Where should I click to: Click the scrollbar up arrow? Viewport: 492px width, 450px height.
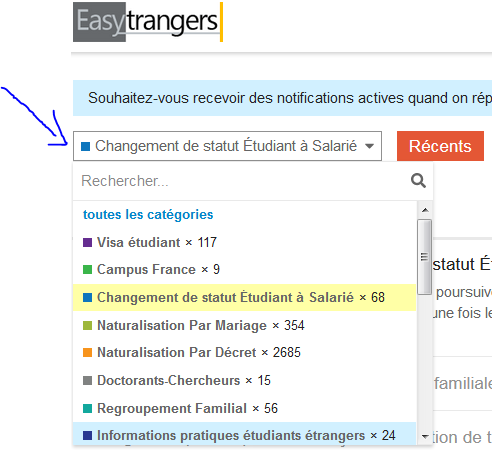(425, 210)
